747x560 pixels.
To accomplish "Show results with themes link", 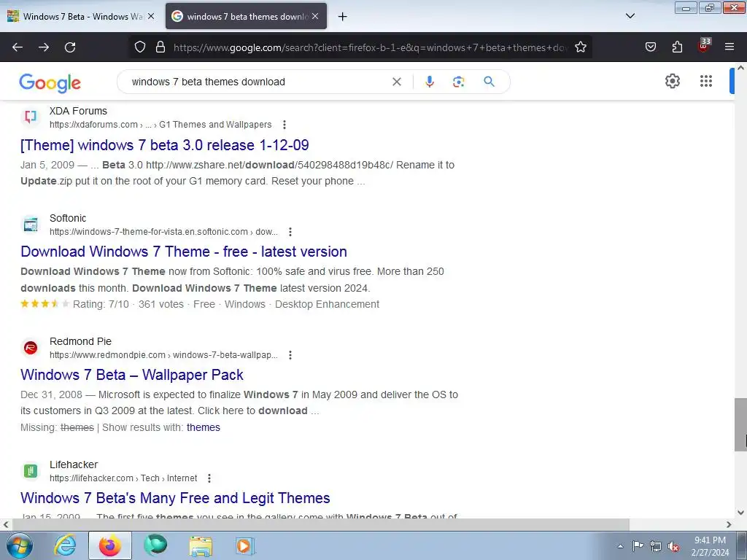I will (x=204, y=427).
